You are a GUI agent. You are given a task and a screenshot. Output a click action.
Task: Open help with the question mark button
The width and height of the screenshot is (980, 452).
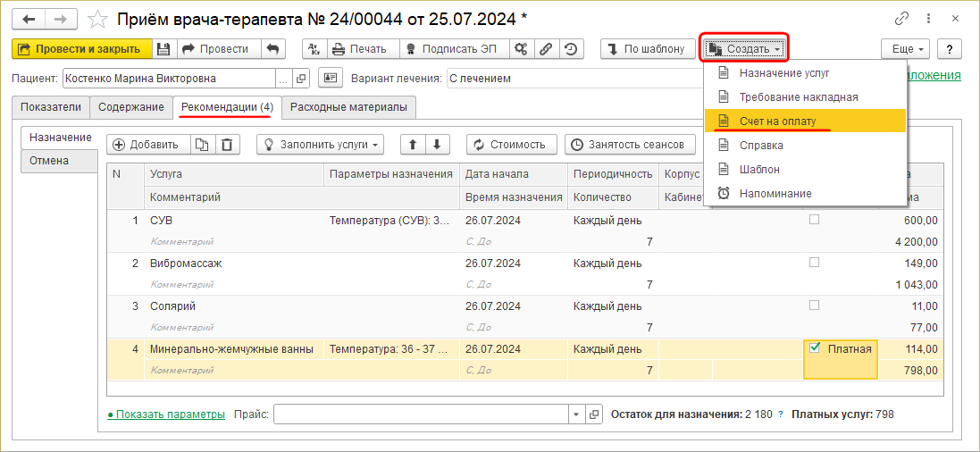click(x=949, y=49)
